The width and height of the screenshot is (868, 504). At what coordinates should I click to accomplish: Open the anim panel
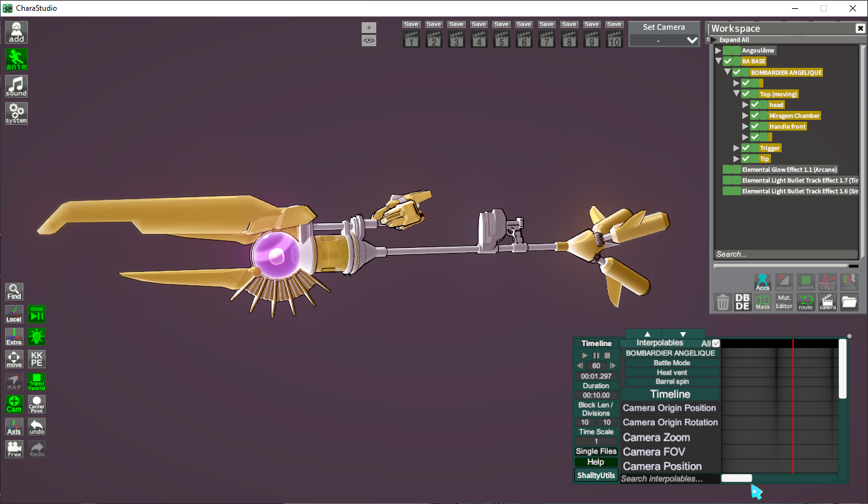(16, 60)
